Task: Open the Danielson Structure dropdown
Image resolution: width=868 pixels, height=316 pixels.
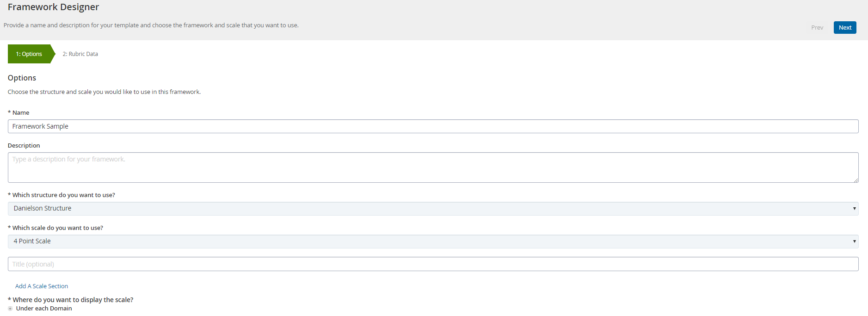Action: 433,209
